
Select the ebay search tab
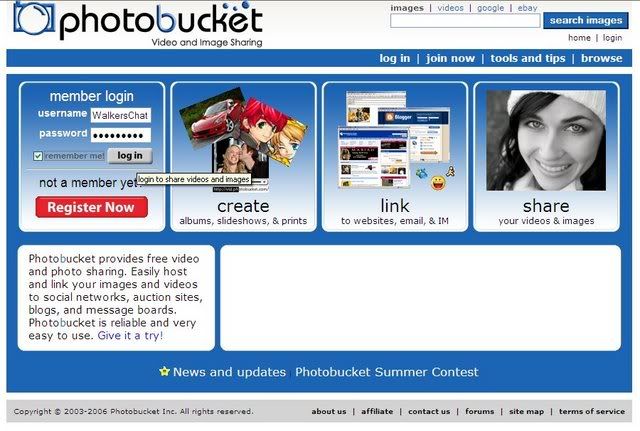click(527, 8)
